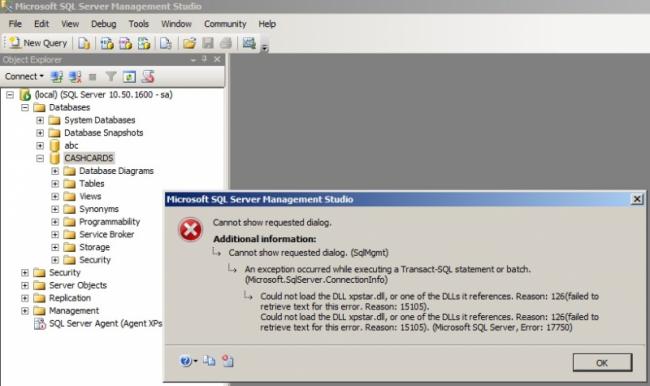Click the New Query toolbar button
Screen dimensions: 650x386
[38, 43]
